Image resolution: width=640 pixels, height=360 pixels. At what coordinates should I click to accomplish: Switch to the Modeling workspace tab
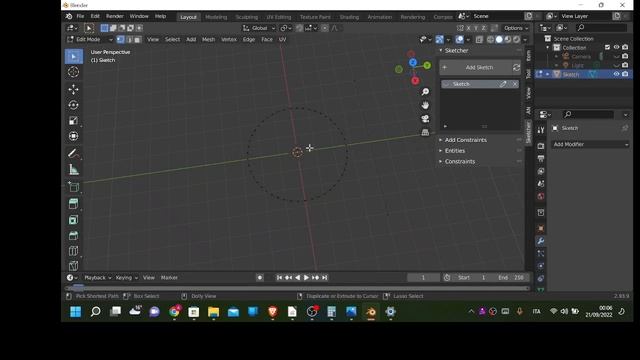point(216,17)
